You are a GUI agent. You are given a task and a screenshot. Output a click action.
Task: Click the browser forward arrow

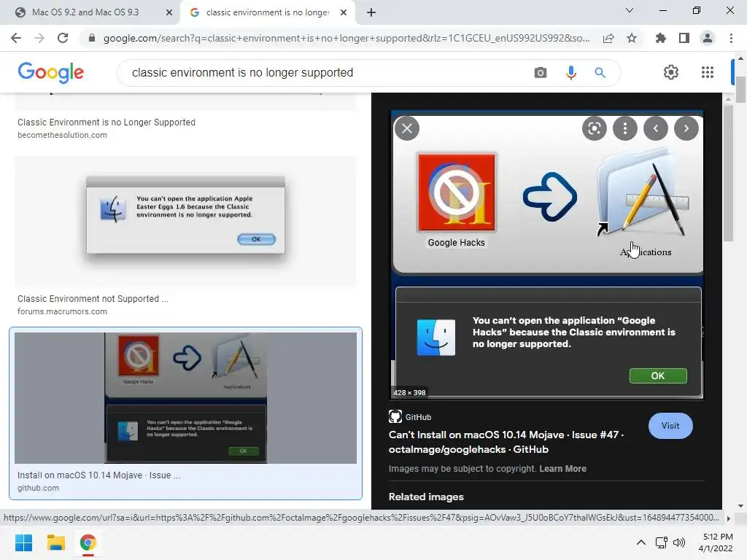(39, 38)
